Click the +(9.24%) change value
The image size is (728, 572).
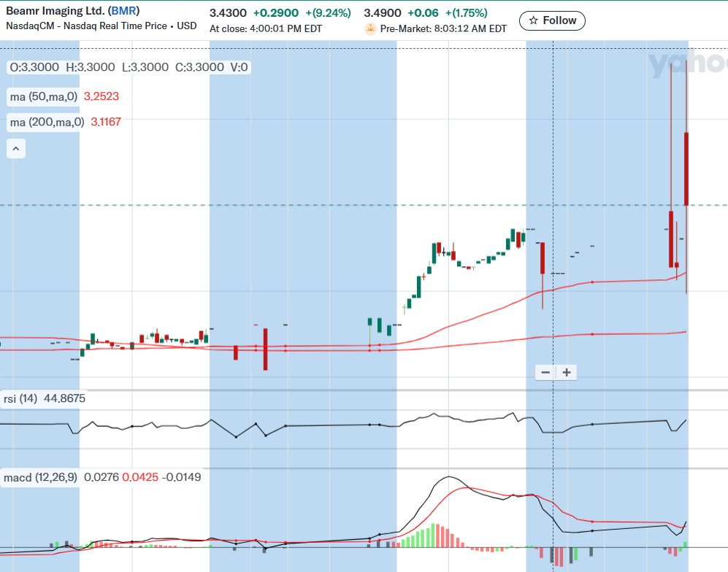point(329,13)
